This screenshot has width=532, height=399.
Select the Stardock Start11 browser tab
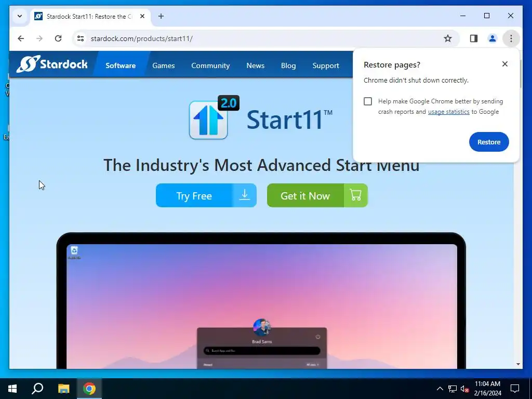(90, 16)
